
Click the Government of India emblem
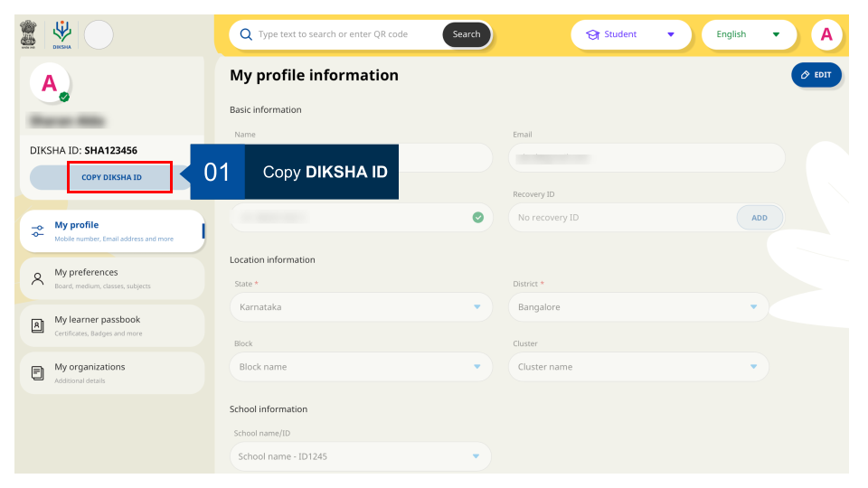(x=31, y=34)
